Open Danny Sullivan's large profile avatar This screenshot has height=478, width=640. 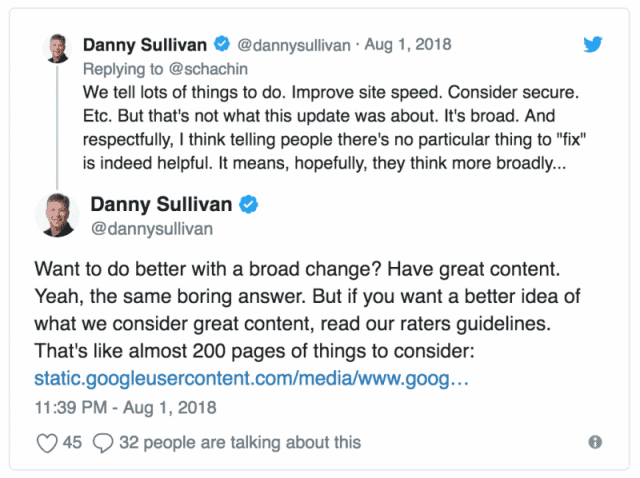click(58, 214)
